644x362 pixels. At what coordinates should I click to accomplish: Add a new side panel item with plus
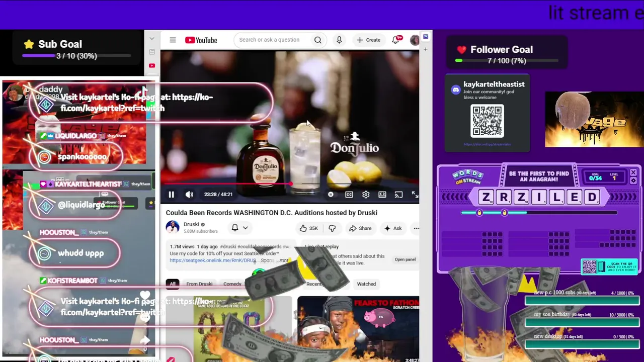426,49
